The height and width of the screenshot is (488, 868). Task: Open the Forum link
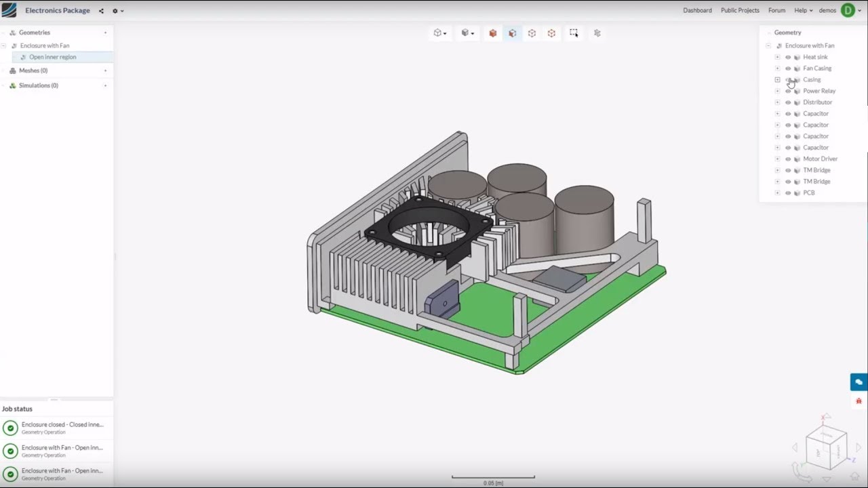776,11
